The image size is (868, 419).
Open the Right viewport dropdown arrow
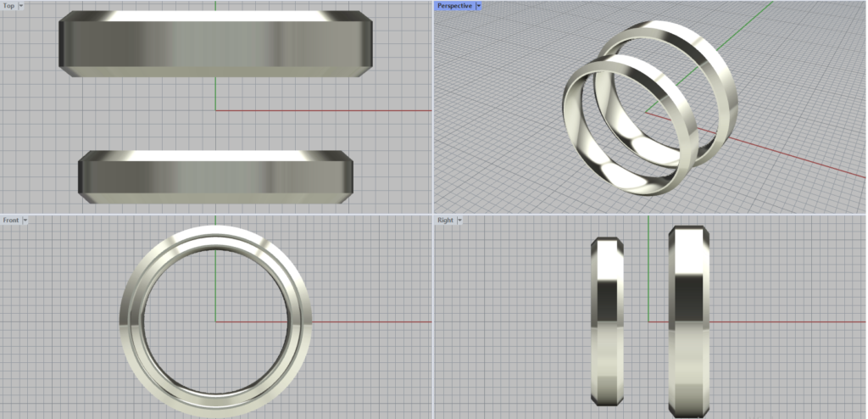[459, 221]
